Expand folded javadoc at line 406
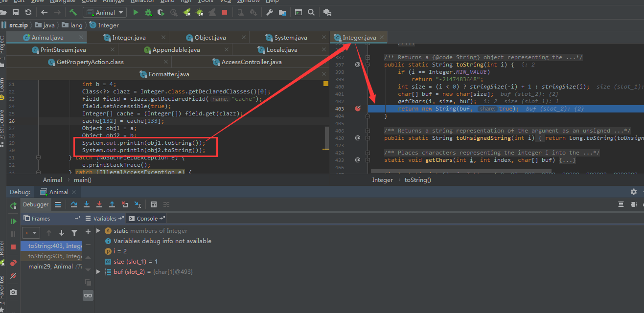The width and height of the screenshot is (644, 313). (368, 131)
